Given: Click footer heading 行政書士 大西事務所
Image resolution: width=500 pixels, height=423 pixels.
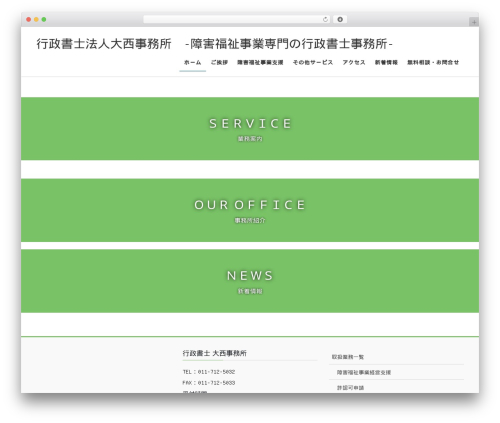Looking at the screenshot, I should 215,353.
